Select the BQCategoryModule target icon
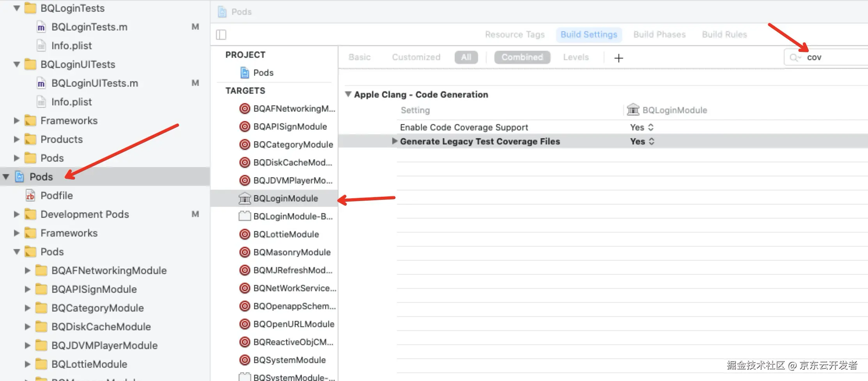 [x=244, y=144]
